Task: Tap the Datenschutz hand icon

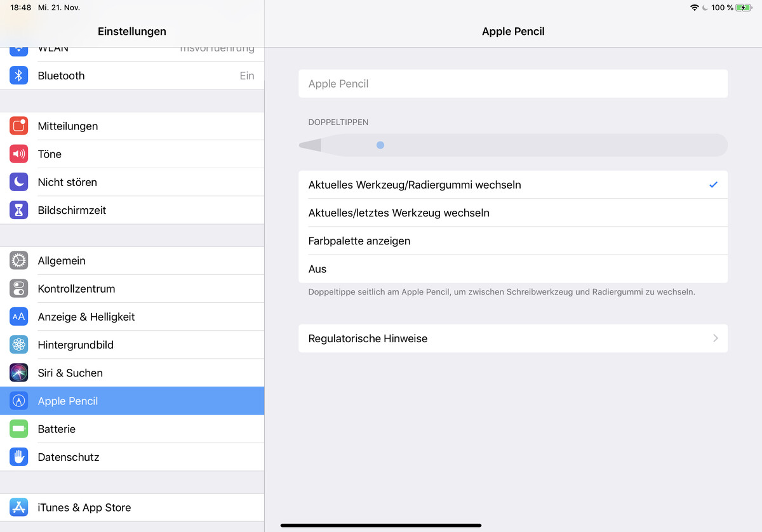Action: (x=19, y=457)
